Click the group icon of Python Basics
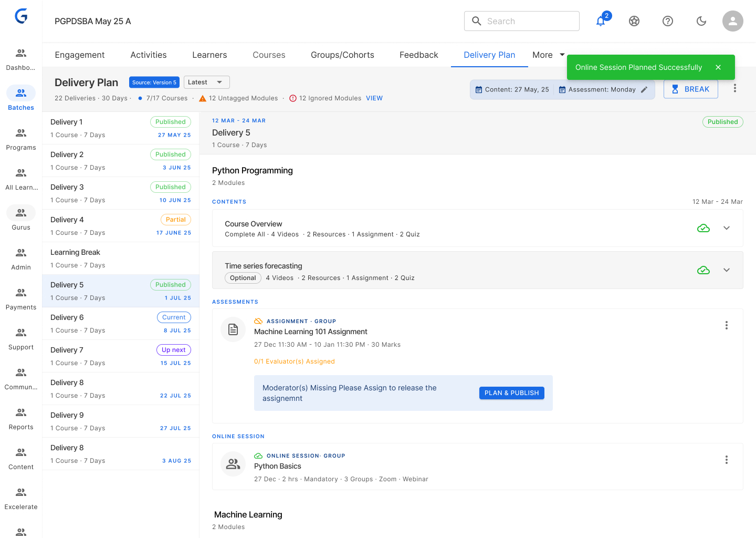 (233, 464)
